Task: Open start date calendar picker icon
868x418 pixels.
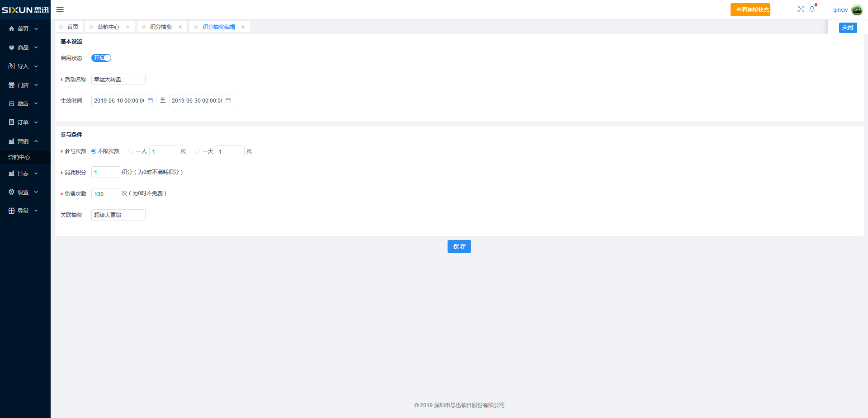Action: [x=151, y=100]
